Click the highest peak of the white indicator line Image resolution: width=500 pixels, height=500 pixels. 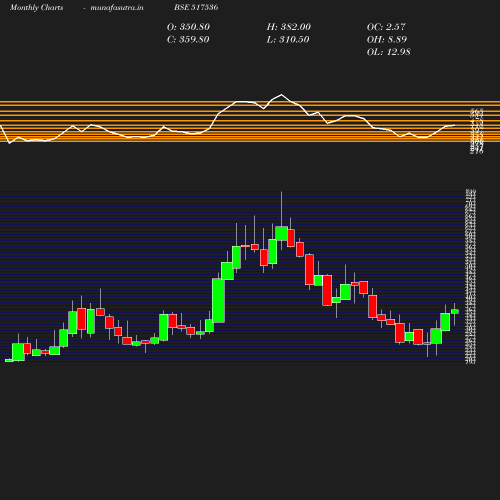tap(281, 95)
